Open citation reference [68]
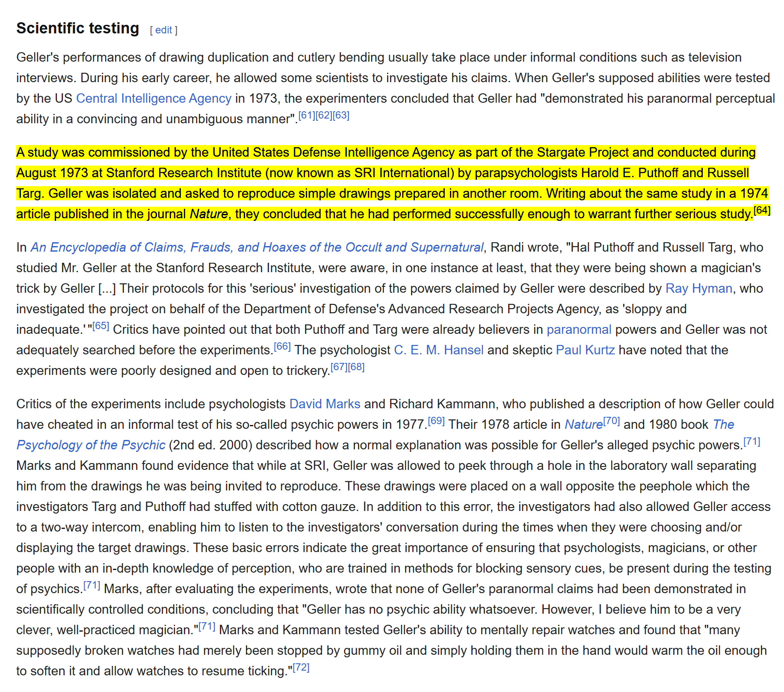This screenshot has height=692, width=784. [356, 367]
